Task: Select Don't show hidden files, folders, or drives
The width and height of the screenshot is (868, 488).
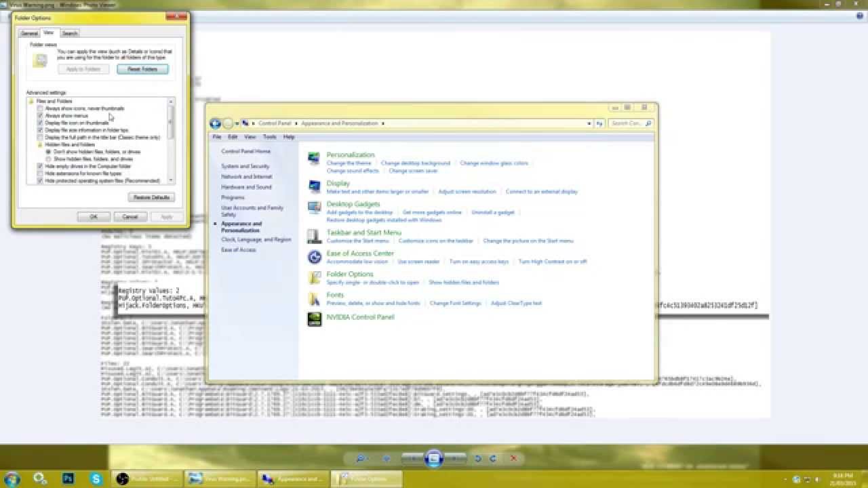Action: [49, 152]
